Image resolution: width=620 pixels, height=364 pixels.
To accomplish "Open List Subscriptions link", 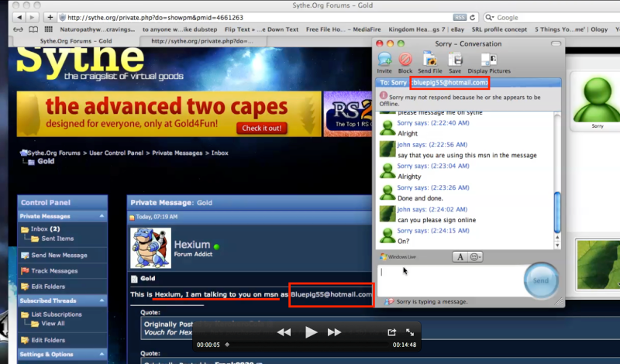I will click(57, 314).
